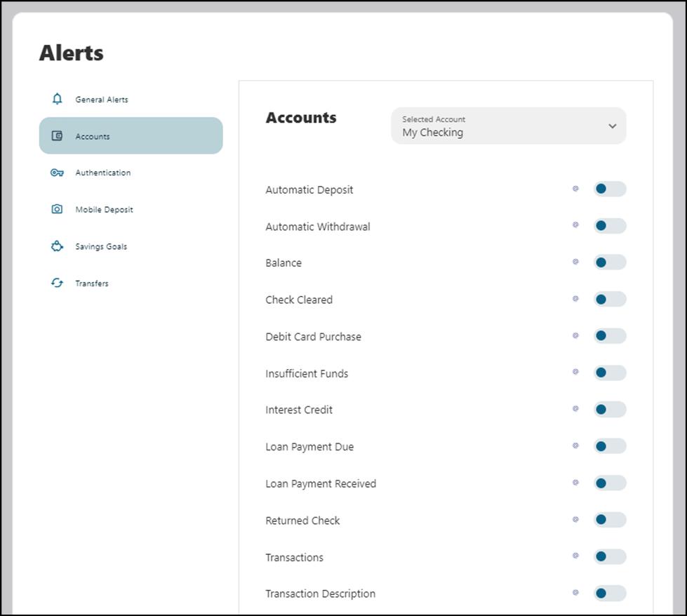Enable the Transactions alert toggle
Image resolution: width=687 pixels, height=616 pixels.
click(610, 556)
